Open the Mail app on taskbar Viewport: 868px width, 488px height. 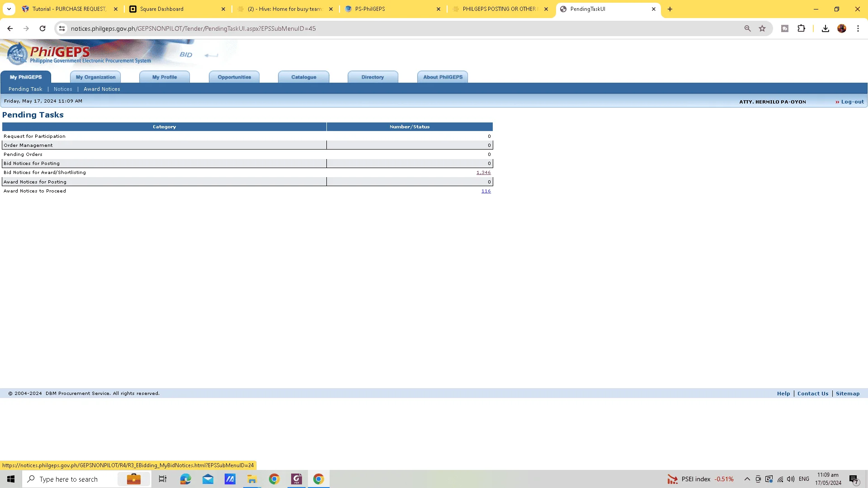click(208, 479)
